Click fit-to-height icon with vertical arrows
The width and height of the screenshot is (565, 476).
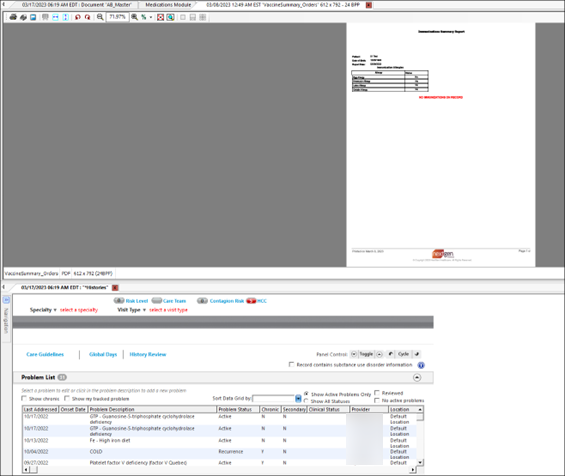point(65,17)
